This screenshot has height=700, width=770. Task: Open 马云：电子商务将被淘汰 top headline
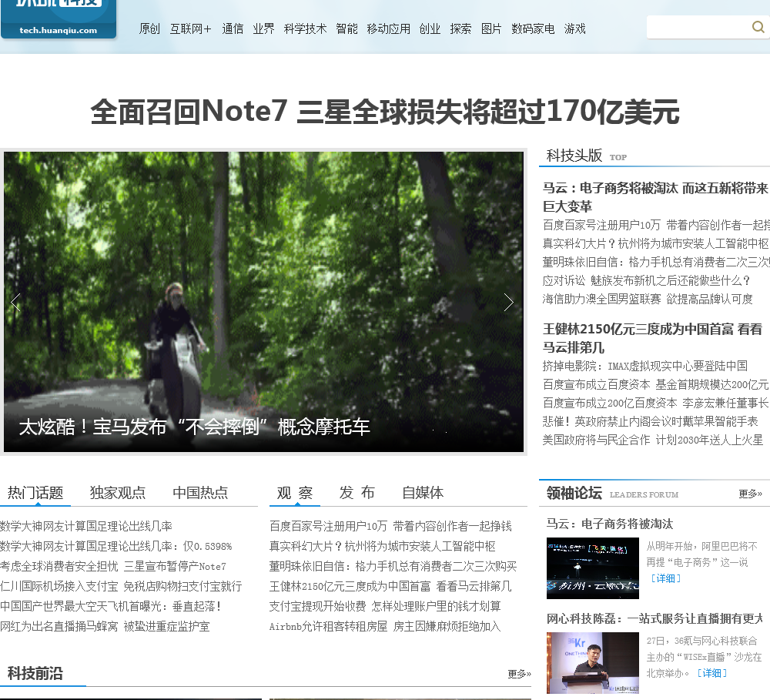(x=655, y=197)
